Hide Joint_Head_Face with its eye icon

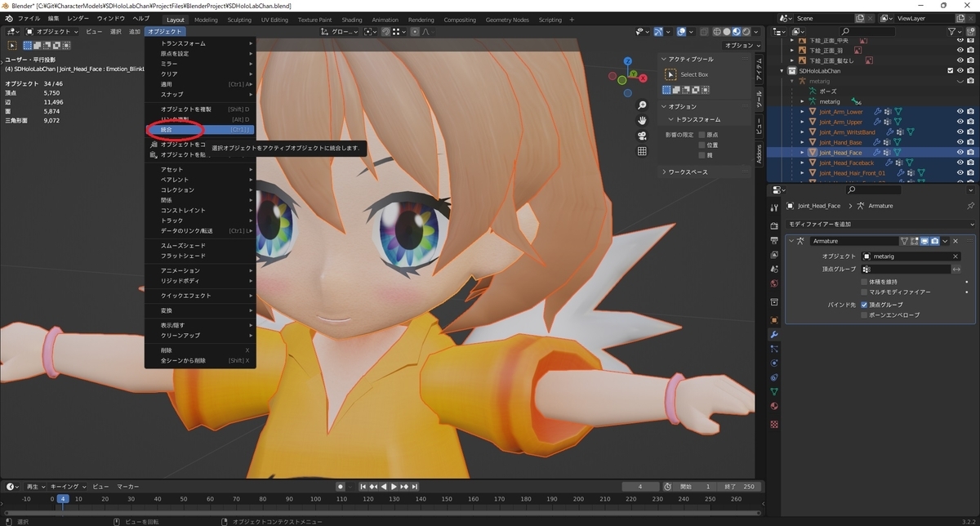(960, 153)
